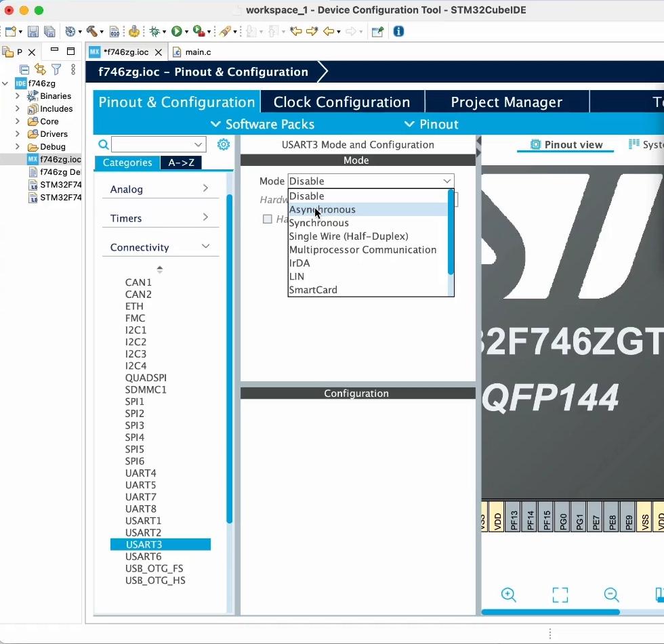This screenshot has width=664, height=644.
Task: Open the settings gear beside the search field
Action: (x=224, y=144)
